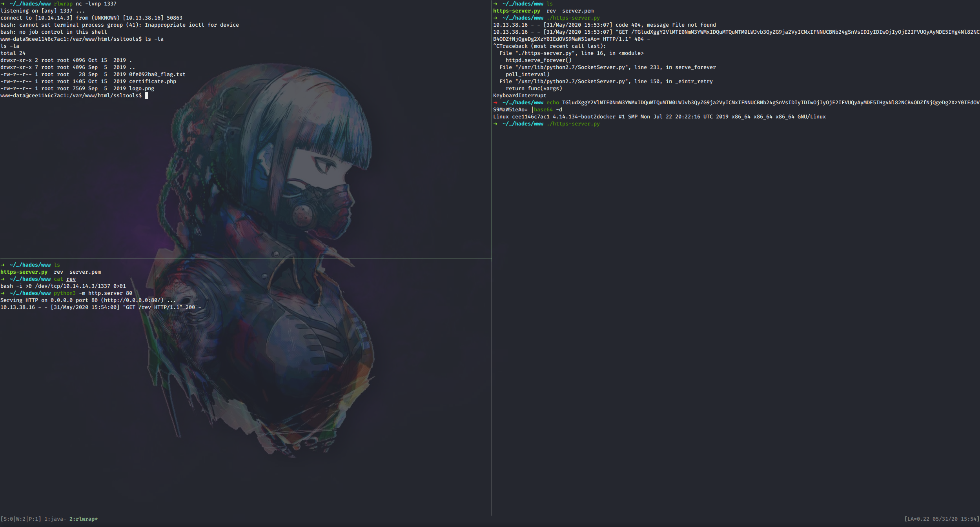Screen dimensions: 980x527
Task: Switch to the 1:java tmux window
Action: [55, 519]
